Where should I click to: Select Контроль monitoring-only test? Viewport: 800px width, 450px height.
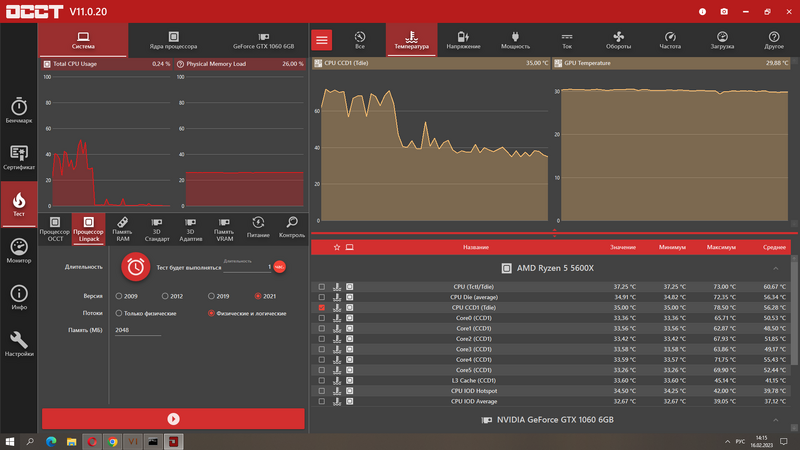click(x=292, y=227)
